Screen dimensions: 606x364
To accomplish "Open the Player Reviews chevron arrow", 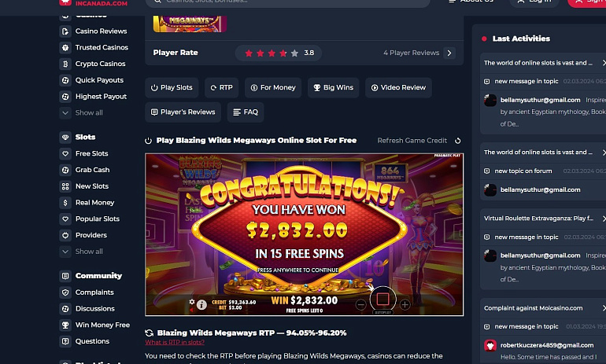I will [449, 53].
